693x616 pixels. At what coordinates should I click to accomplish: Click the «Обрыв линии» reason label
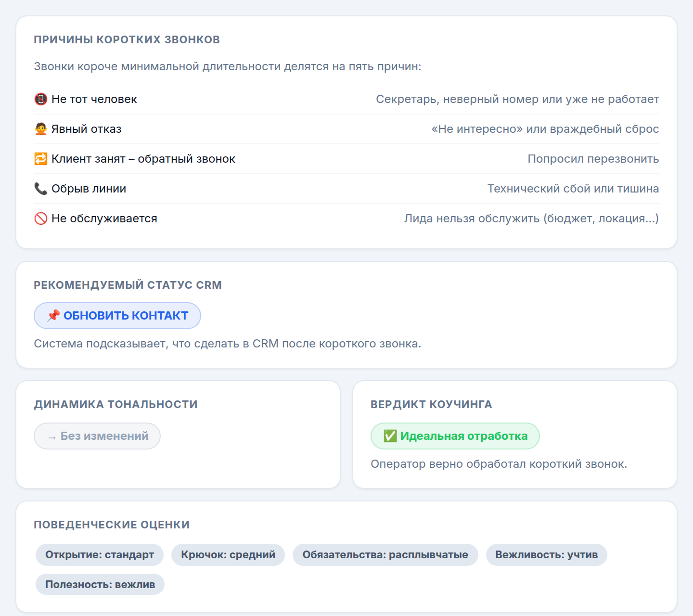(x=89, y=189)
